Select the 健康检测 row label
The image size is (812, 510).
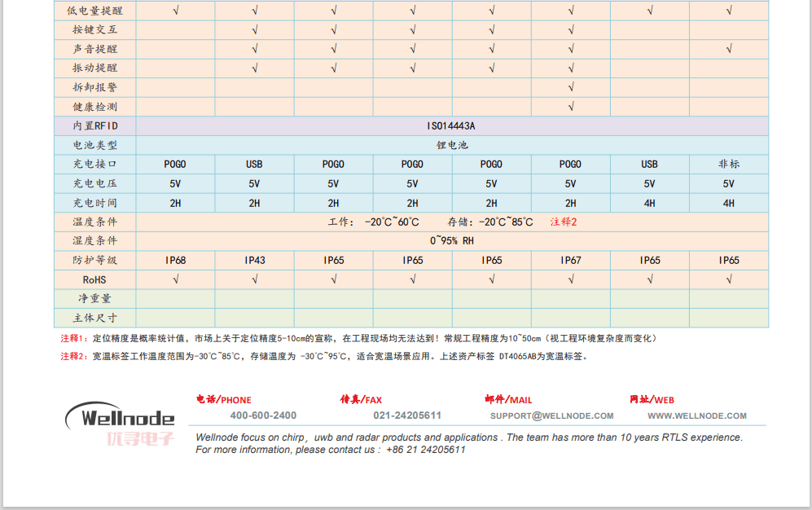coord(94,108)
